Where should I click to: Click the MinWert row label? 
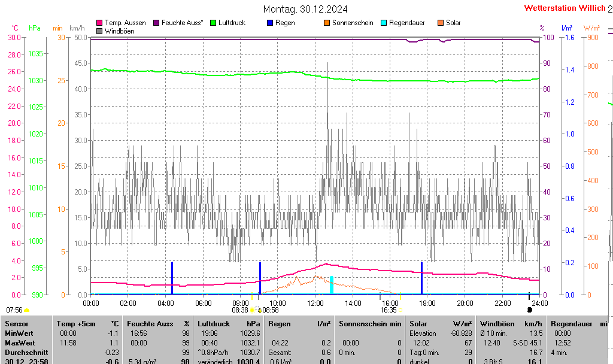point(19,333)
